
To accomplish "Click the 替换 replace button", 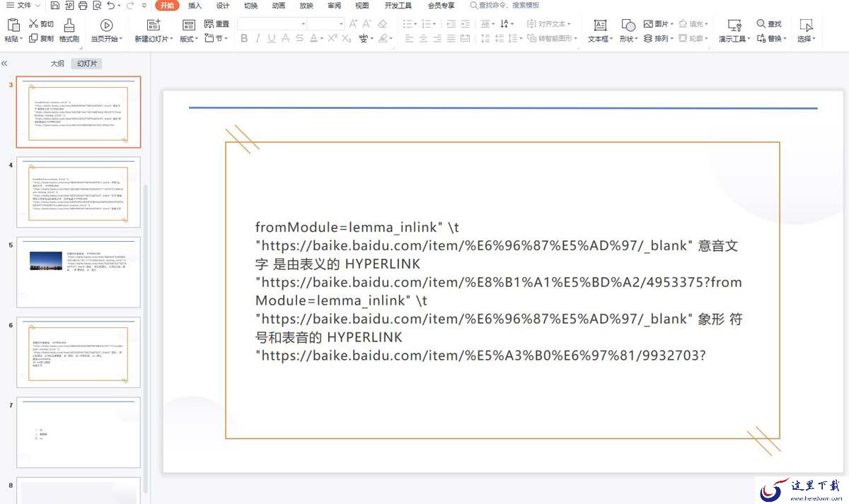I will tap(771, 39).
